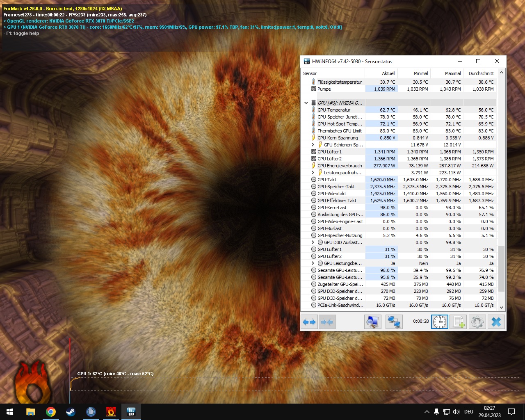525x420 pixels.
Task: Expand the GPU Leistungsbegrenzer row
Action: pos(313,263)
